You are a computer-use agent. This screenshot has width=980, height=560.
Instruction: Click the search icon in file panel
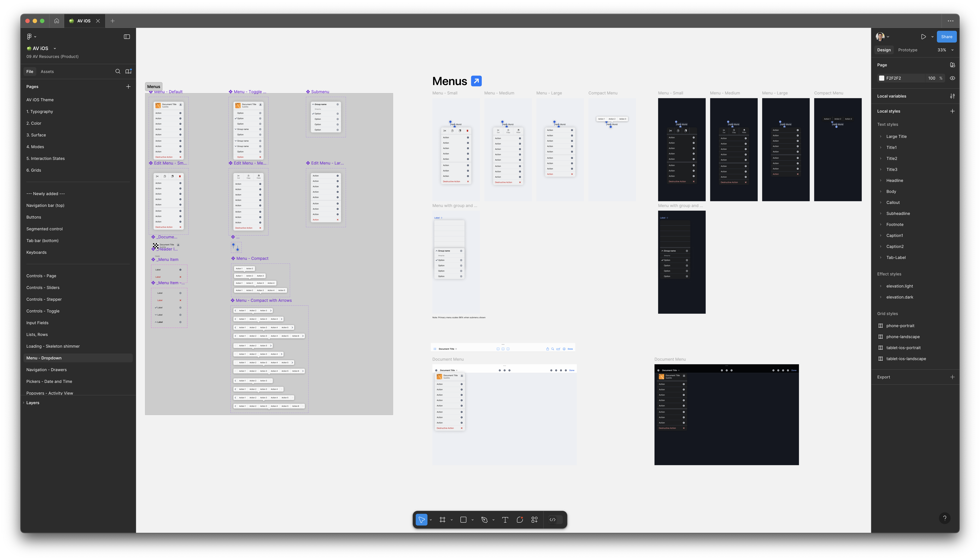[x=118, y=71]
